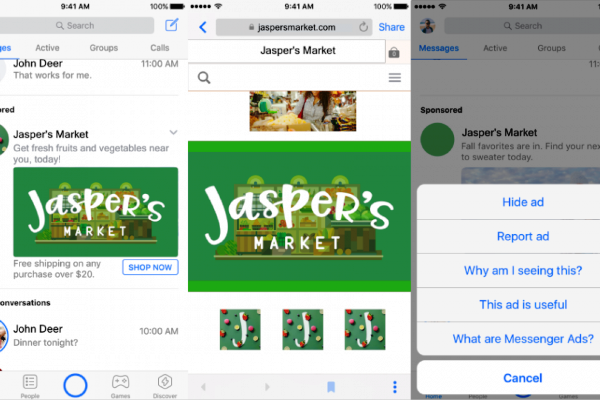600x400 pixels.
Task: Open the People tab icon in left screen
Action: [30, 382]
